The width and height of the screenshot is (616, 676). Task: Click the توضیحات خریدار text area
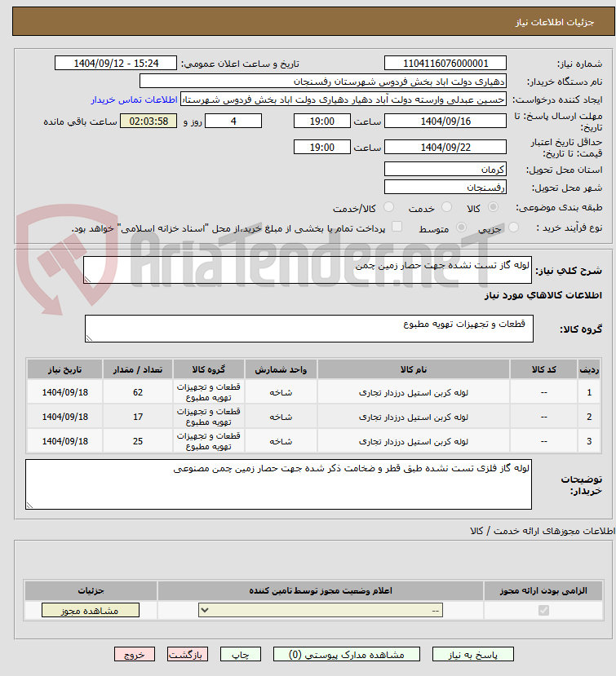tap(279, 484)
